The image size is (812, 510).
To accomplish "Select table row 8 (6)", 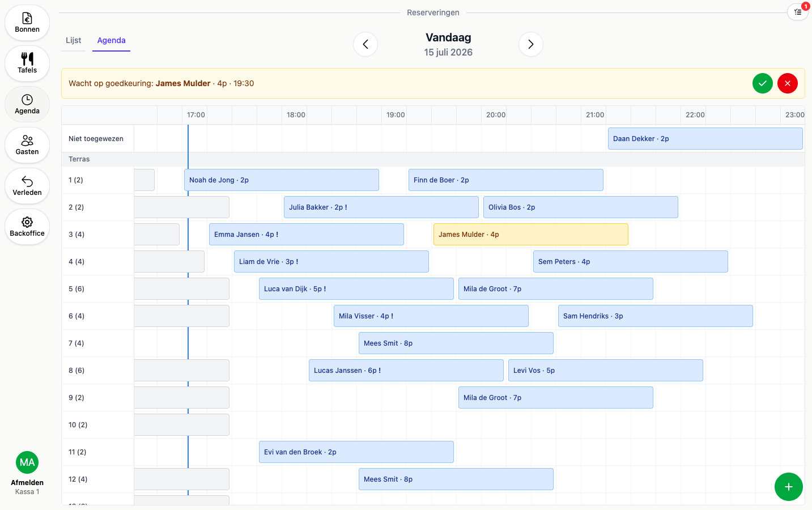I will [x=76, y=371].
